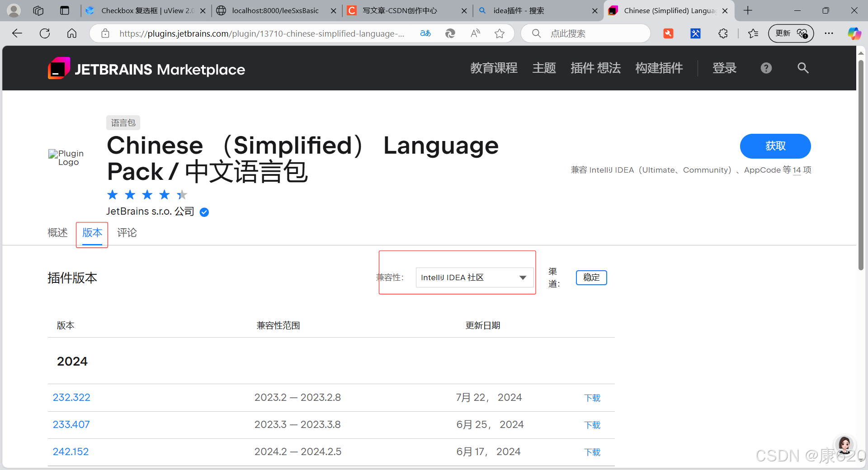Expand the IntelliJ IDEA 社区 compatibility dropdown
Image resolution: width=868 pixels, height=470 pixels.
coord(475,277)
